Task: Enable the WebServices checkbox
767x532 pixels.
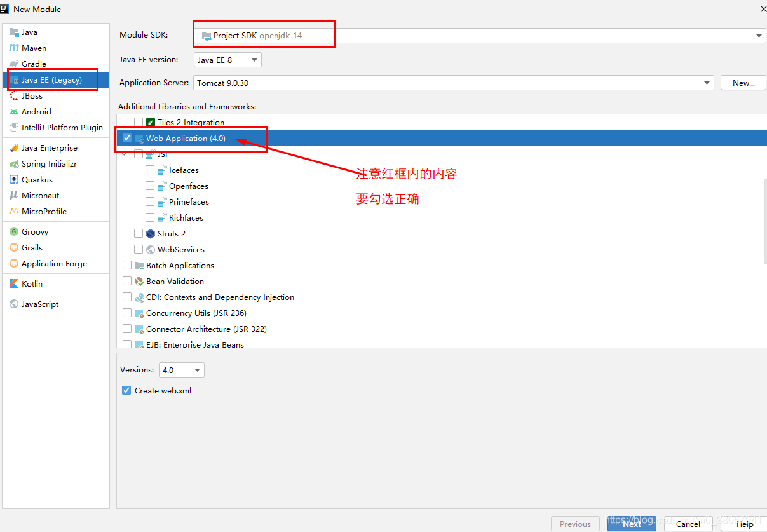Action: point(139,249)
